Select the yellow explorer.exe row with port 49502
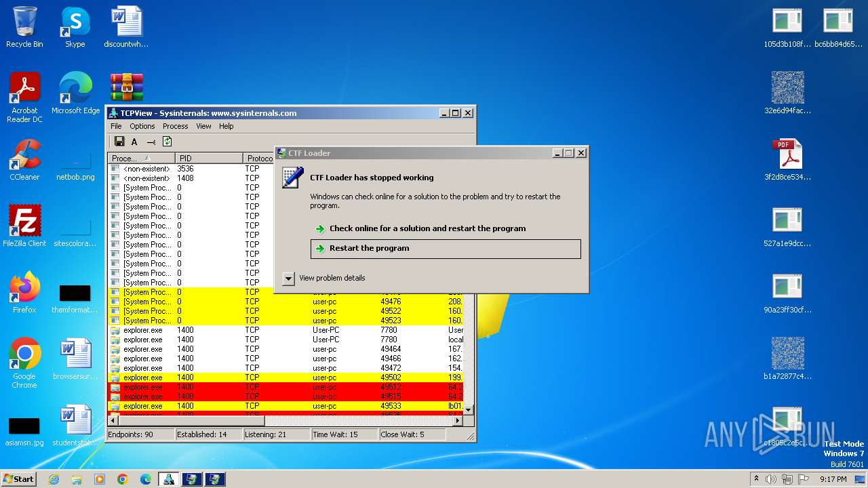868x488 pixels. point(285,378)
